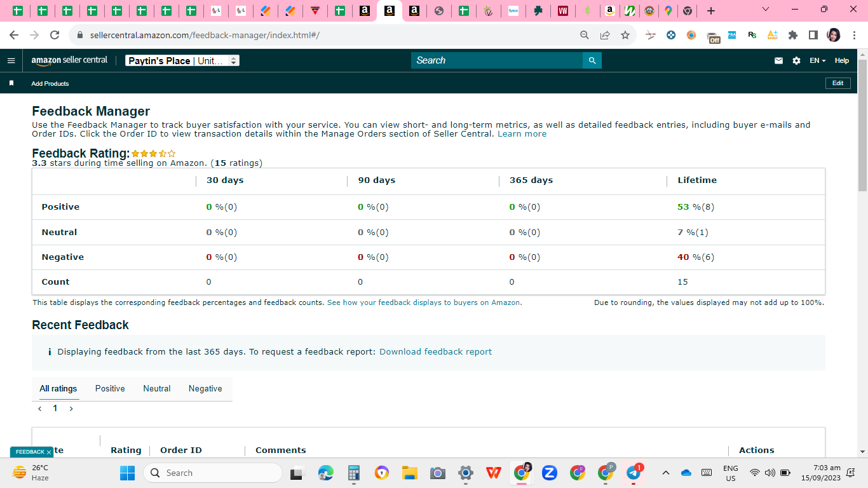Click the Order ID column header
This screenshot has width=868, height=488.
[x=181, y=451]
